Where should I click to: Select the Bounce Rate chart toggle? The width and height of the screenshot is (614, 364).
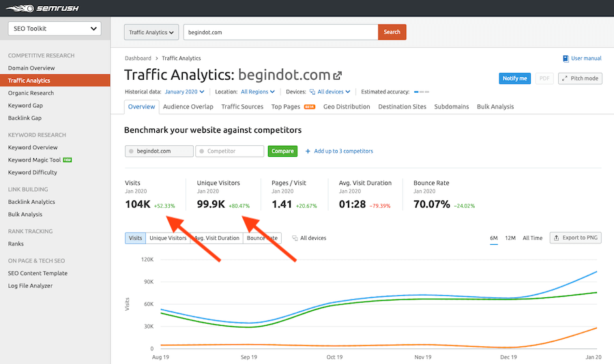[x=262, y=238]
